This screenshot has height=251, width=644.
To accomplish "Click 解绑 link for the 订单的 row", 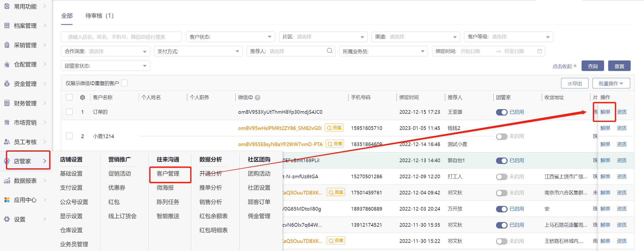I will pyautogui.click(x=605, y=112).
